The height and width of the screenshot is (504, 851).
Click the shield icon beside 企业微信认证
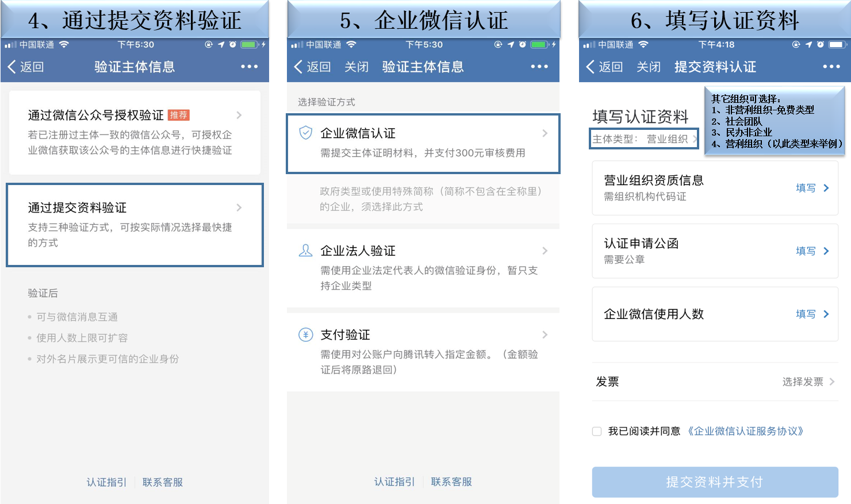[x=306, y=133]
